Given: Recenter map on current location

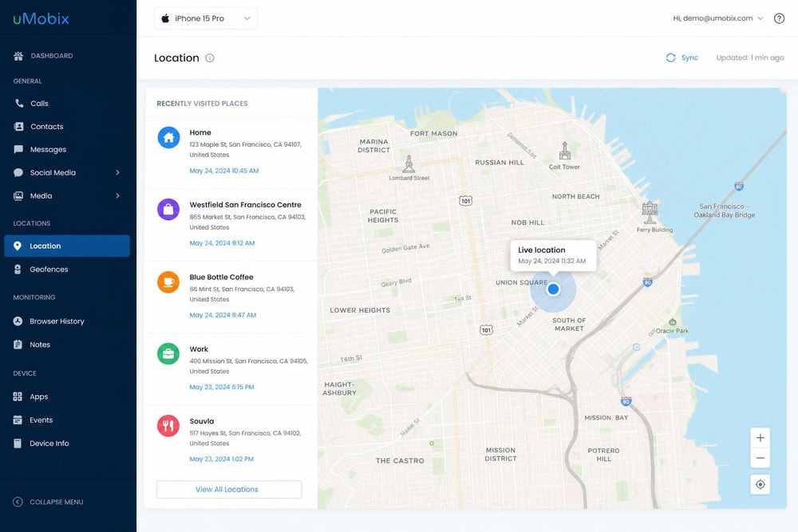Looking at the screenshot, I should [760, 484].
